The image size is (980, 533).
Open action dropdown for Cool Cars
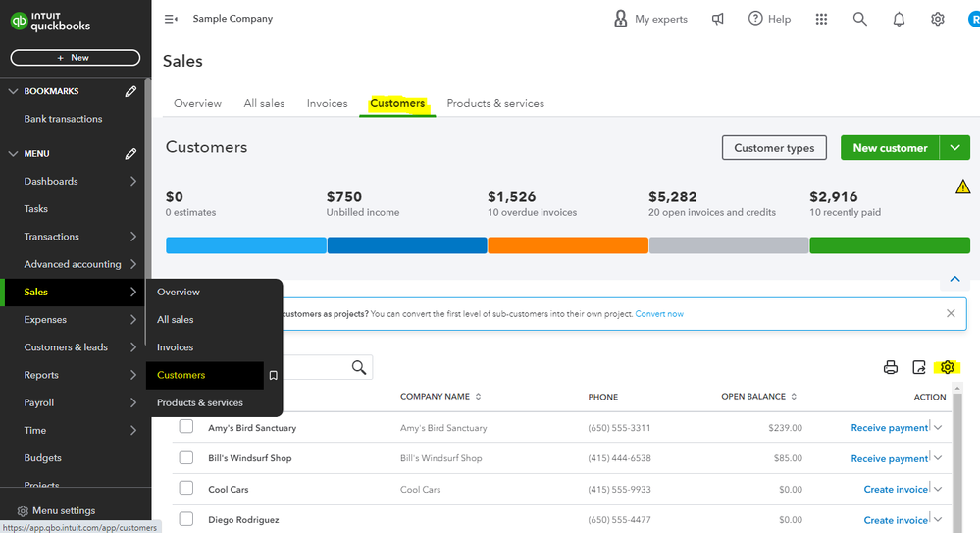click(938, 489)
